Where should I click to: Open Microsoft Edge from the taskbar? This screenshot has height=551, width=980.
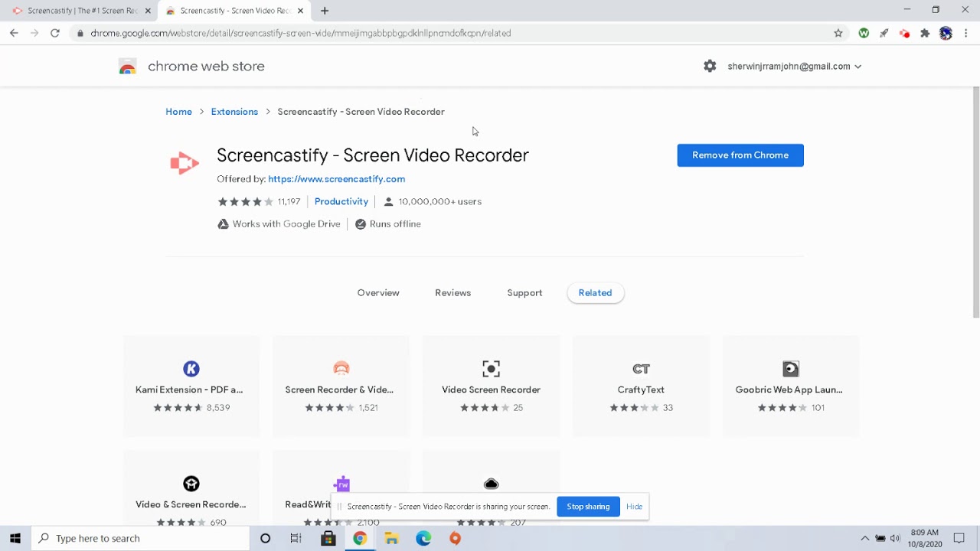tap(423, 538)
